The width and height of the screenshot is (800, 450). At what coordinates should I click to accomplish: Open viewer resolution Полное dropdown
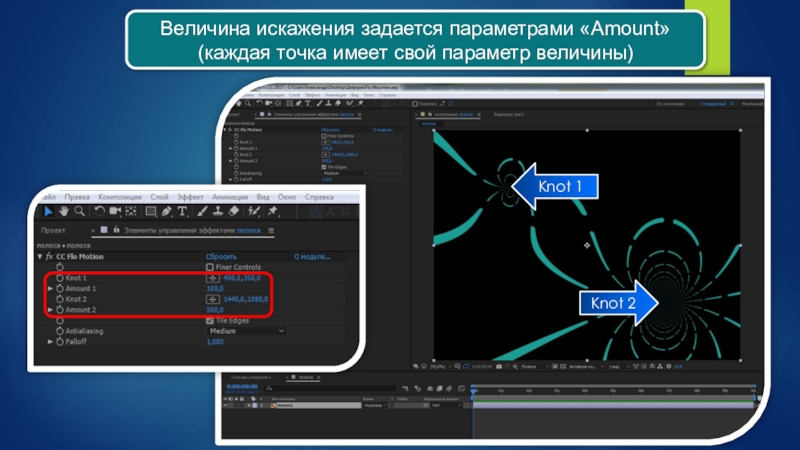(534, 366)
